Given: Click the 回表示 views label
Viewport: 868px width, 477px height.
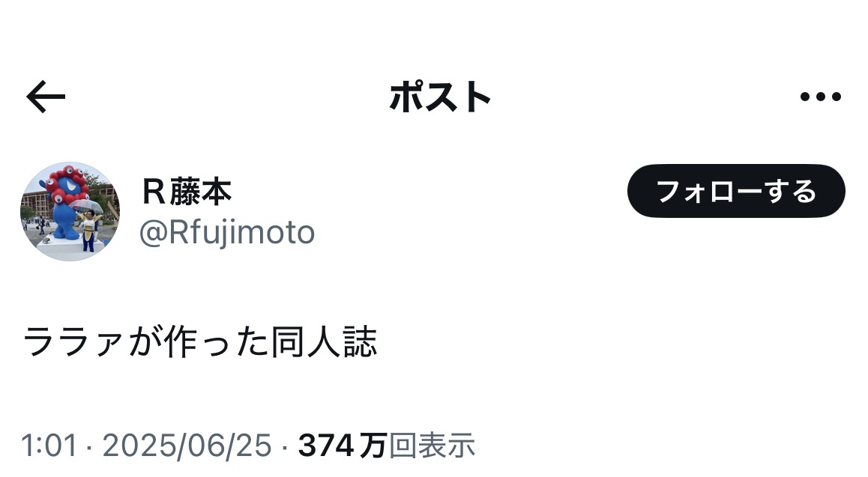Looking at the screenshot, I should coord(432,446).
